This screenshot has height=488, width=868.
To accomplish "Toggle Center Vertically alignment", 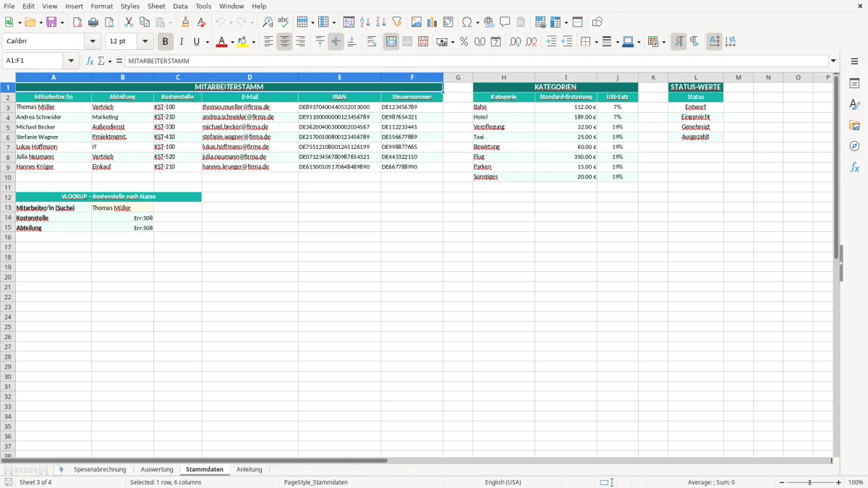I will [x=336, y=42].
